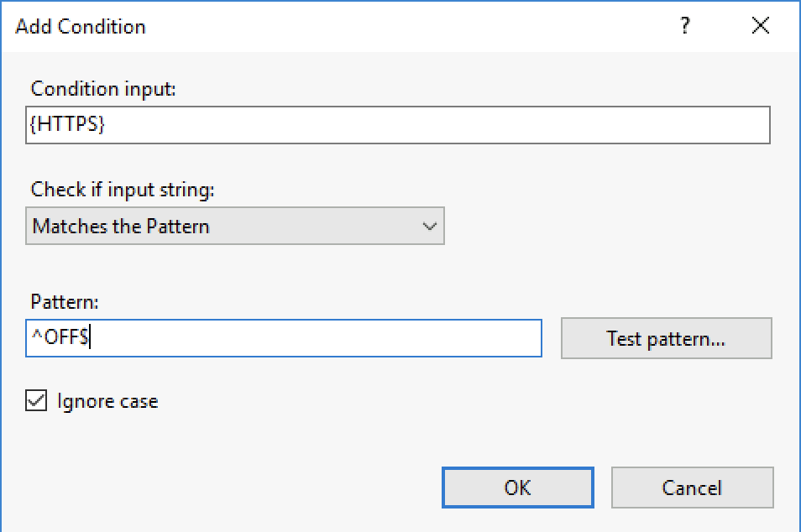Click the checkmark in Ignore case box
The image size is (801, 532).
(x=36, y=401)
